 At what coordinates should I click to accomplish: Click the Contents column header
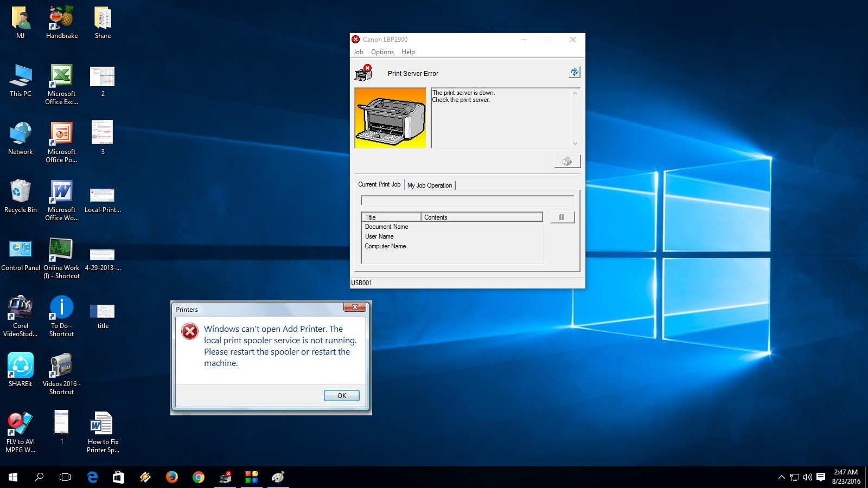482,217
